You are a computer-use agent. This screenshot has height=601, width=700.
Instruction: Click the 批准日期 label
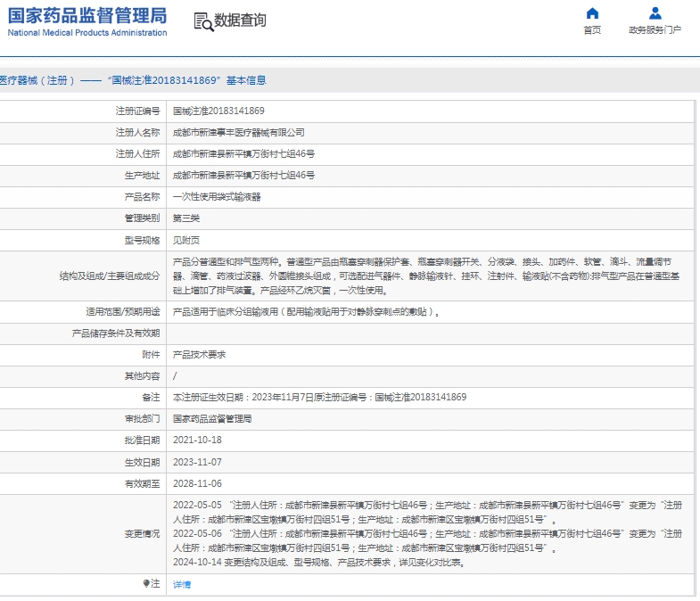pos(142,440)
